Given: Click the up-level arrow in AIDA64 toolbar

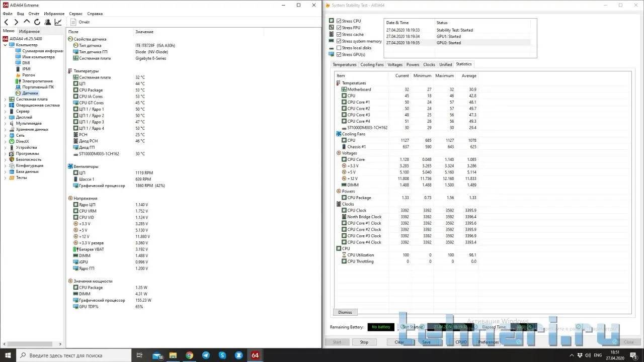Looking at the screenshot, I should coord(27,22).
